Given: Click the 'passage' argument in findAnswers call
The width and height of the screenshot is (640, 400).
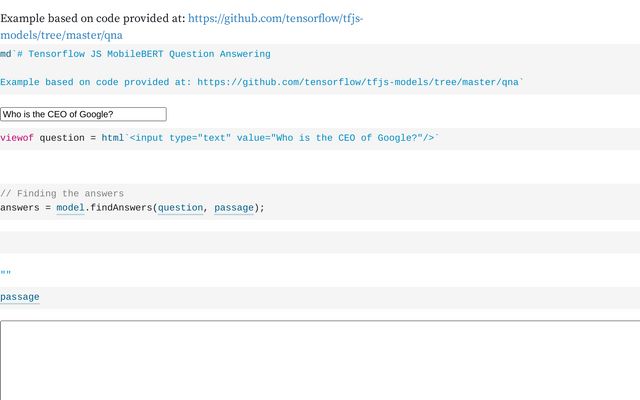Looking at the screenshot, I should pyautogui.click(x=234, y=208).
